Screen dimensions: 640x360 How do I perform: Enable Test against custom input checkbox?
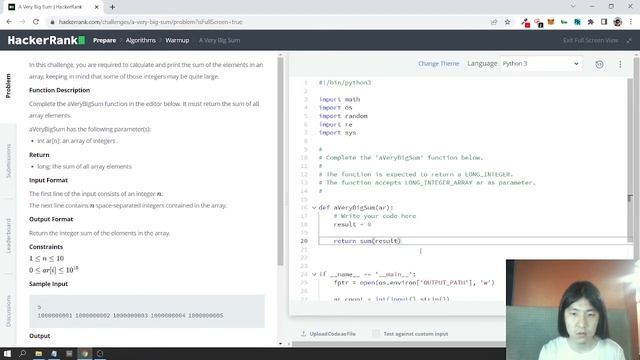coord(376,334)
